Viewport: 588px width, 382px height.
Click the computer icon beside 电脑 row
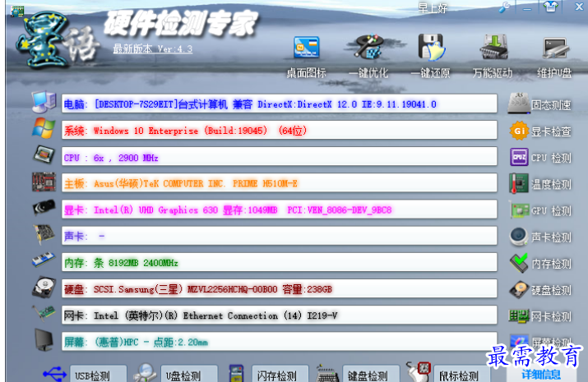[44, 102]
